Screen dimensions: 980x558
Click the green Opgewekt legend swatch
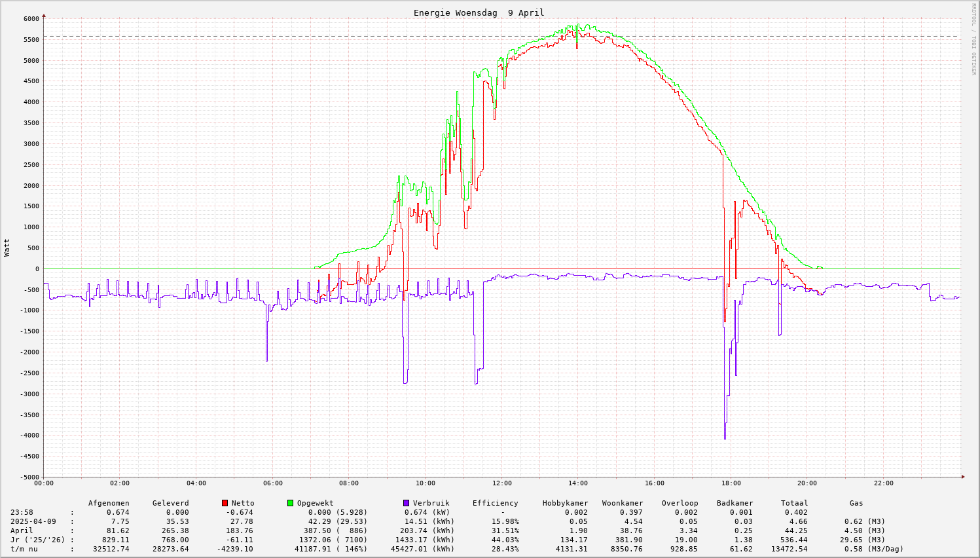click(x=290, y=503)
